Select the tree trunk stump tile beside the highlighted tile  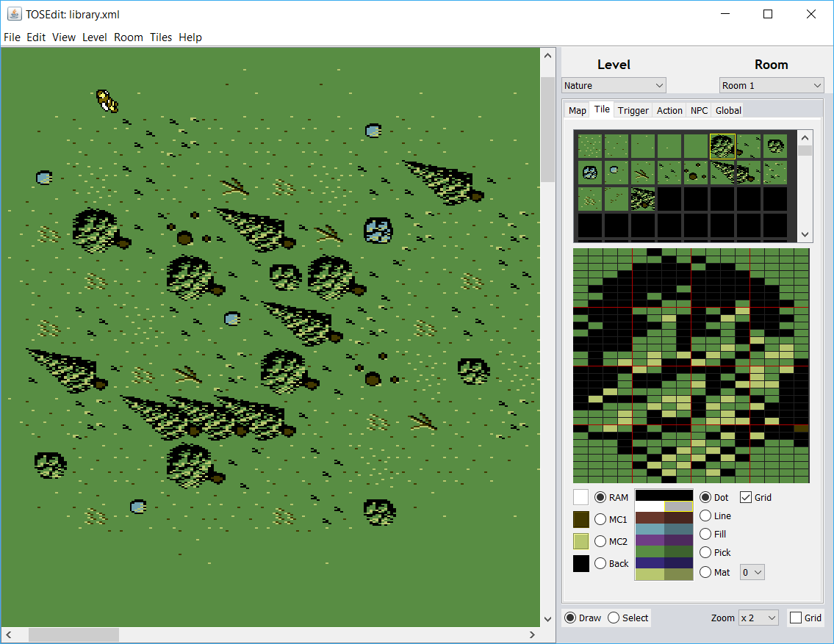click(x=748, y=146)
